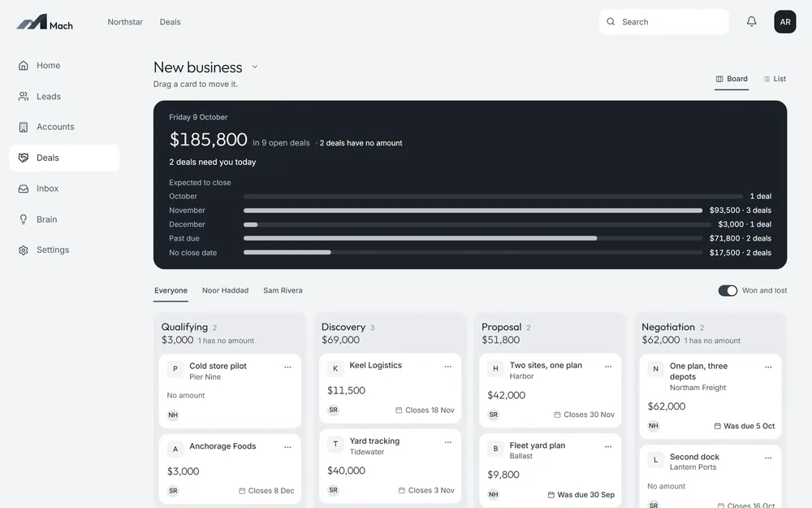Click "Closes 8 Dec" on Anchorage Foods
The image size is (812, 508).
(271, 490)
